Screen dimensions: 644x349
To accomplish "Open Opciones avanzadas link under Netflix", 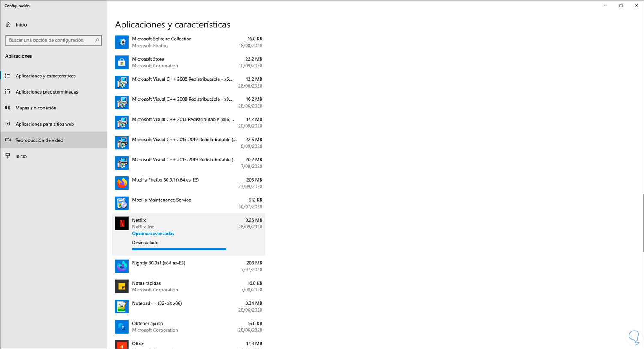I will 153,234.
